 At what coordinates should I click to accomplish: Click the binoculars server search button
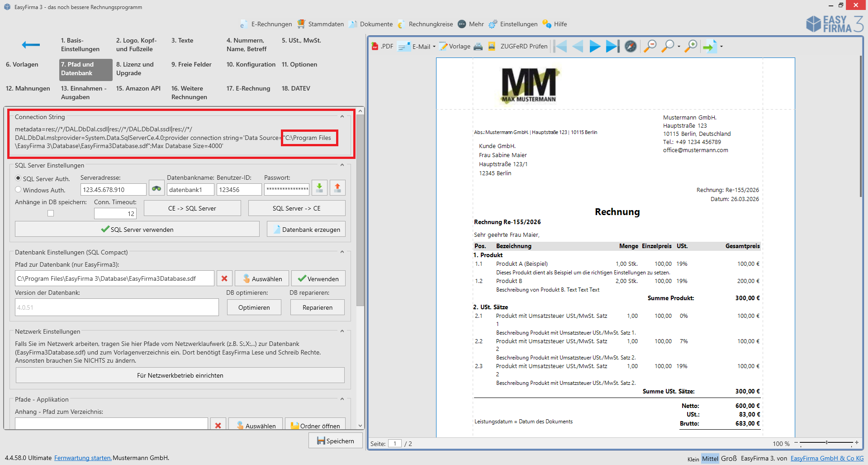click(157, 189)
